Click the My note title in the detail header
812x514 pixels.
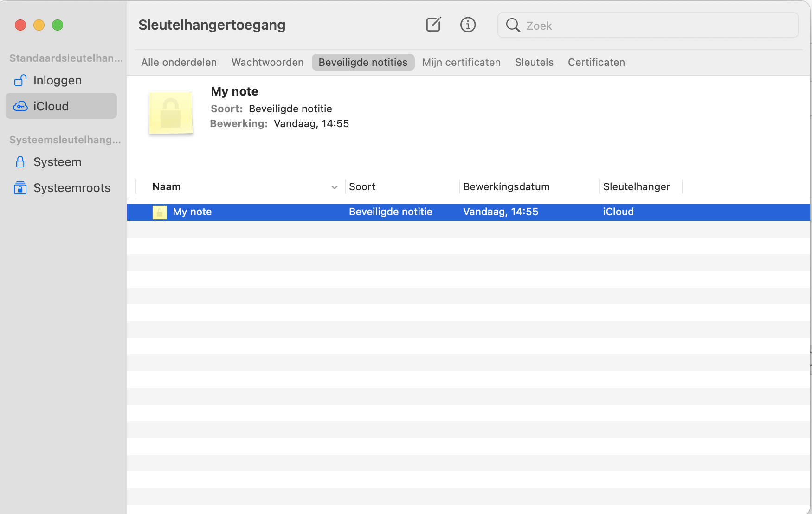tap(234, 91)
